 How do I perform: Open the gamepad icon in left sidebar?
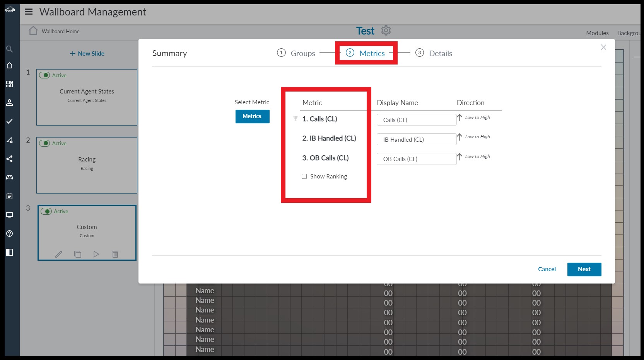click(x=10, y=177)
